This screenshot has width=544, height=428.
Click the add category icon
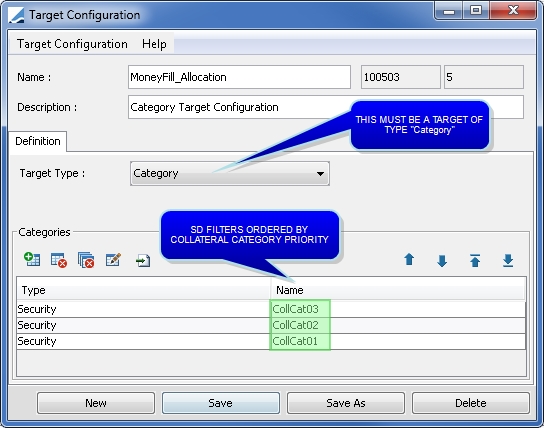[x=32, y=259]
